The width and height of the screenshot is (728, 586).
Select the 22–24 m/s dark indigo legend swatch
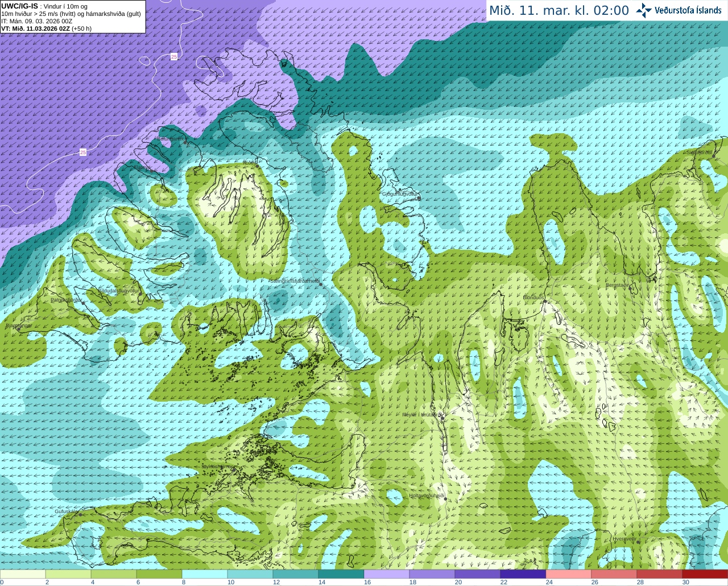pyautogui.click(x=523, y=574)
